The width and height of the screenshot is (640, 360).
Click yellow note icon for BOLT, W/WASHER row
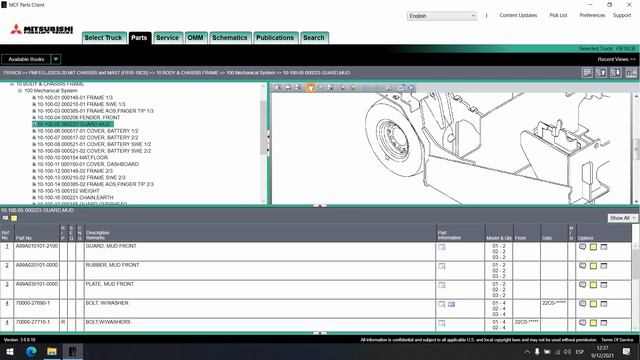(593, 304)
